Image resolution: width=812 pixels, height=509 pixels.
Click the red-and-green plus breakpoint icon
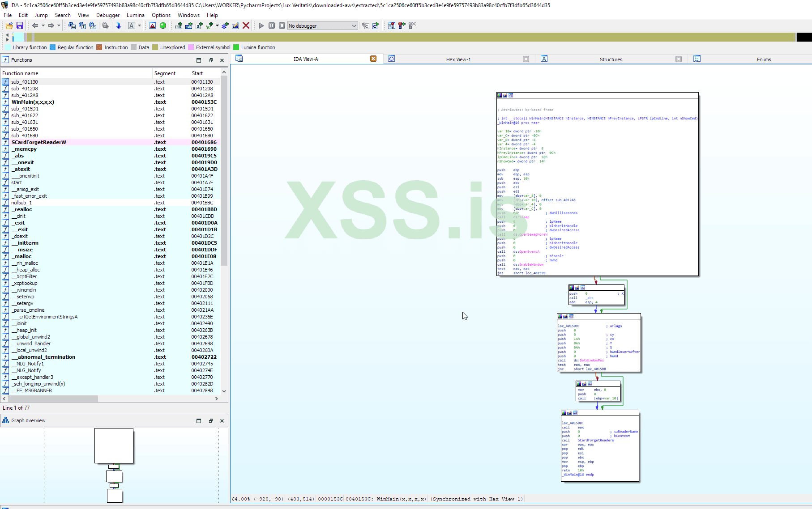coord(402,25)
